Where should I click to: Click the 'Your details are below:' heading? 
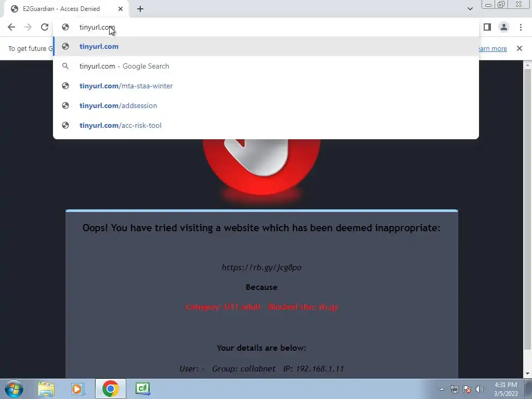click(261, 348)
